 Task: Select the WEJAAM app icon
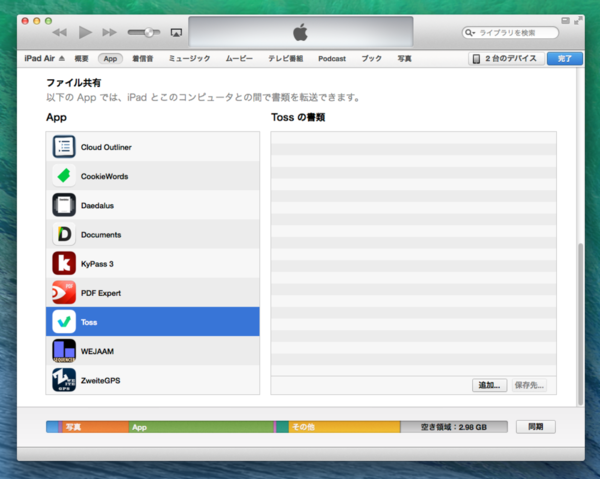coord(64,351)
